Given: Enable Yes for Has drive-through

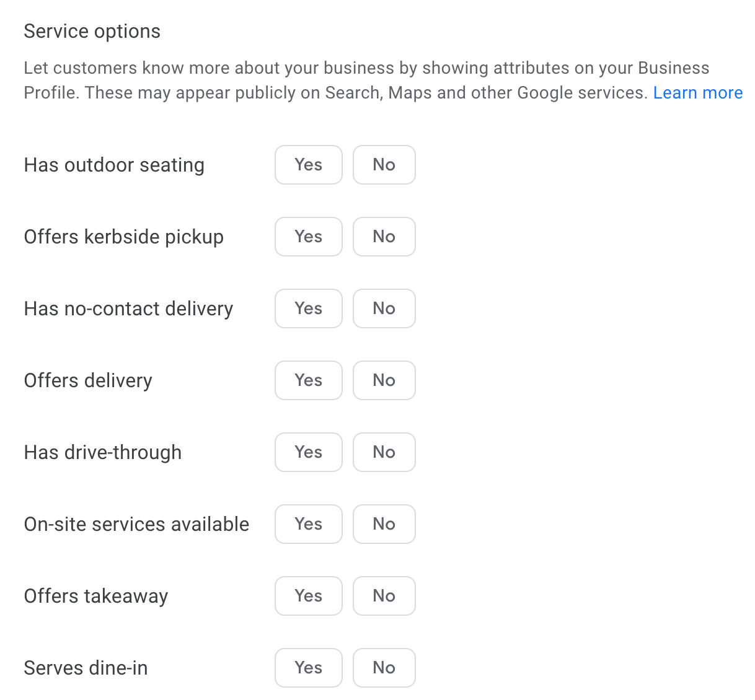Looking at the screenshot, I should [308, 452].
